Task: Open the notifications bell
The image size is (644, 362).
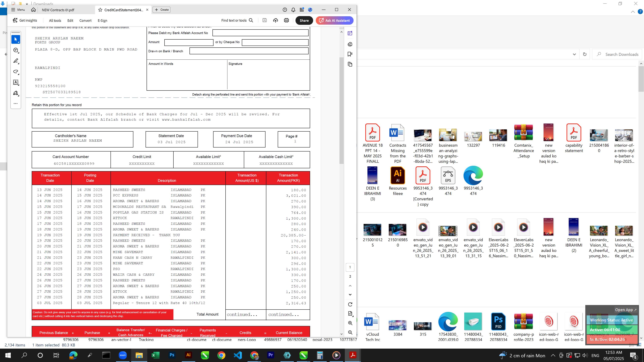Action: click(293, 10)
